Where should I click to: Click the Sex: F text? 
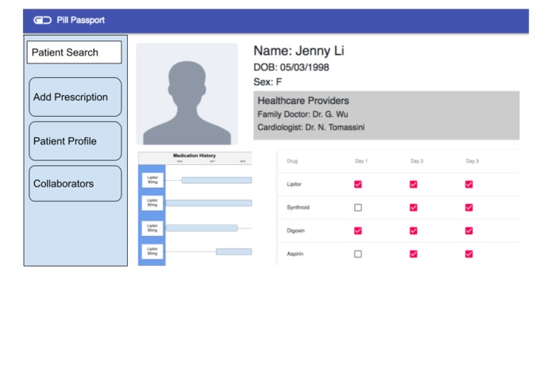(x=268, y=82)
